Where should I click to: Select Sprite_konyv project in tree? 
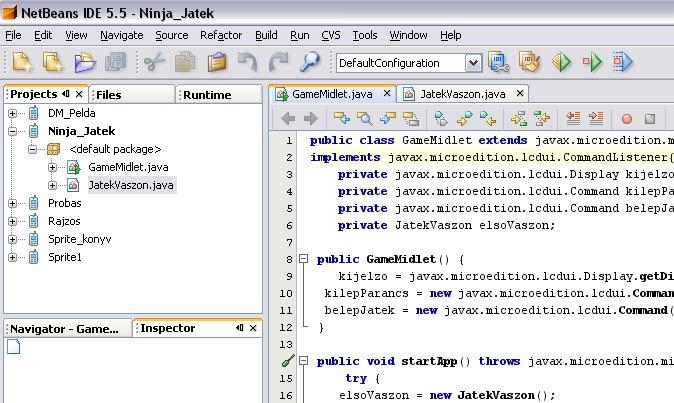[x=80, y=239]
